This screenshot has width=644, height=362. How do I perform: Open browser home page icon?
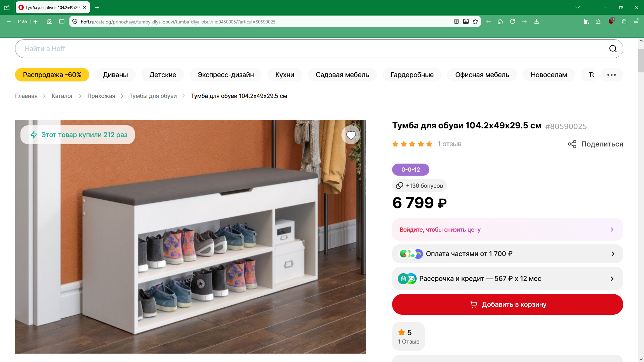pos(500,21)
